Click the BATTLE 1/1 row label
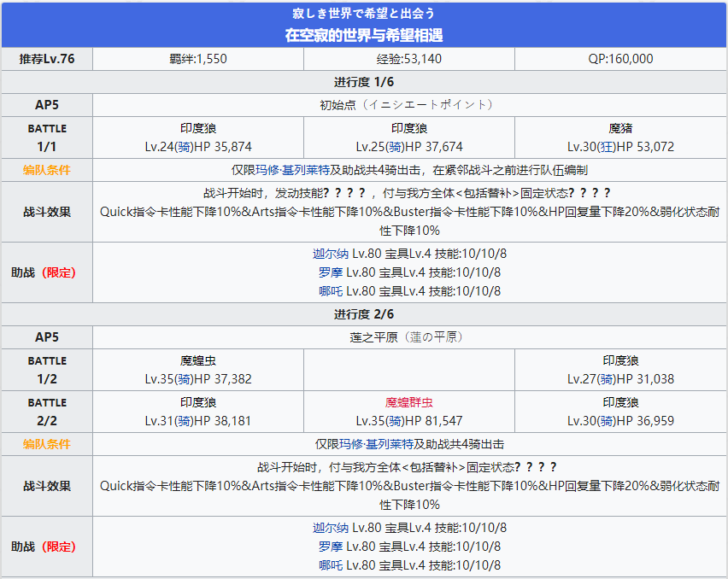Image resolution: width=728 pixels, height=579 pixels. (47, 137)
